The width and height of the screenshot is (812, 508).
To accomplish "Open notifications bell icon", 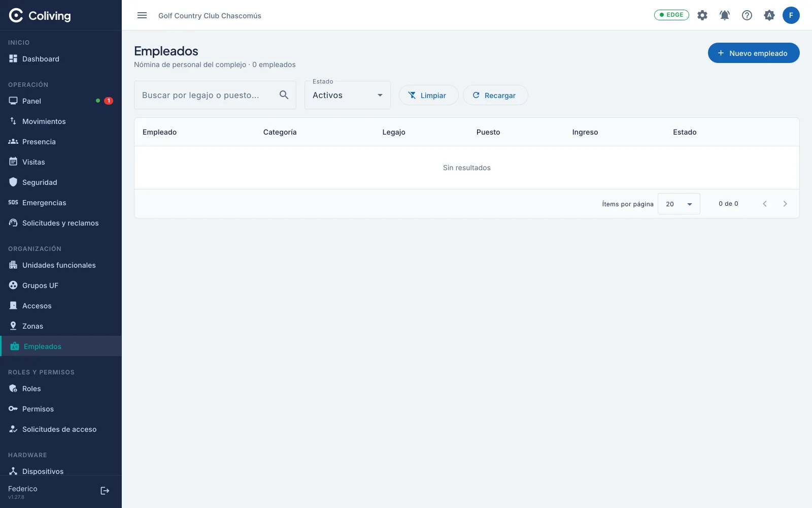I will 725,15.
